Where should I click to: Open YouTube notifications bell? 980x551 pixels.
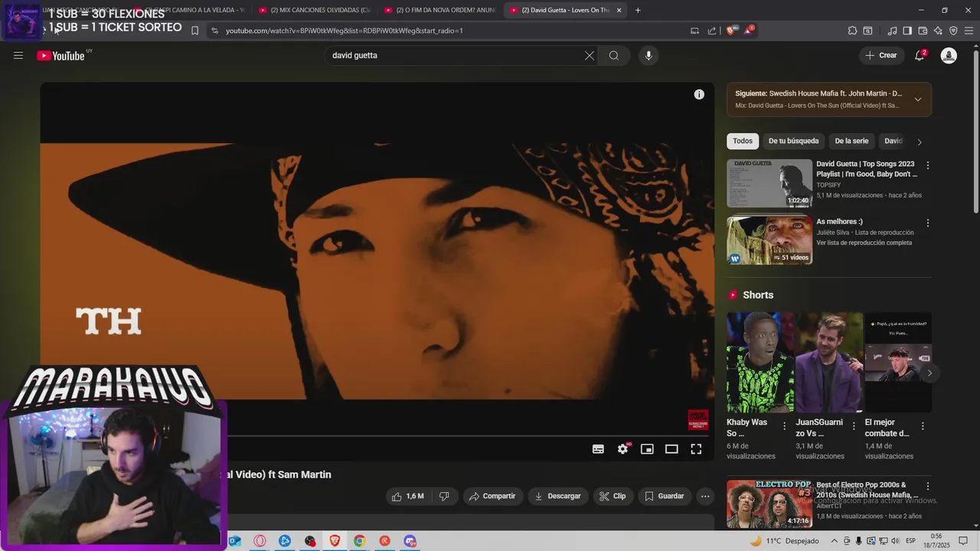pos(920,55)
